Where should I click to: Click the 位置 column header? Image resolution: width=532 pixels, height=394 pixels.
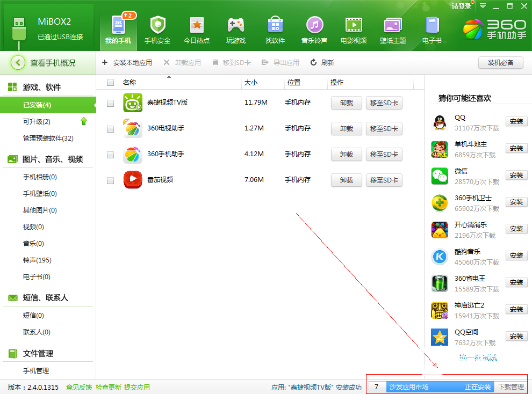point(294,82)
